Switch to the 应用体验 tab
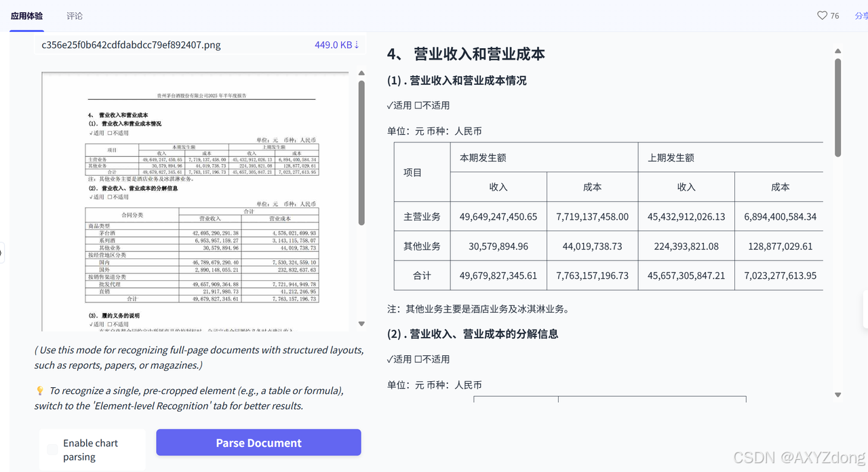Viewport: 868px width, 472px height. tap(26, 16)
